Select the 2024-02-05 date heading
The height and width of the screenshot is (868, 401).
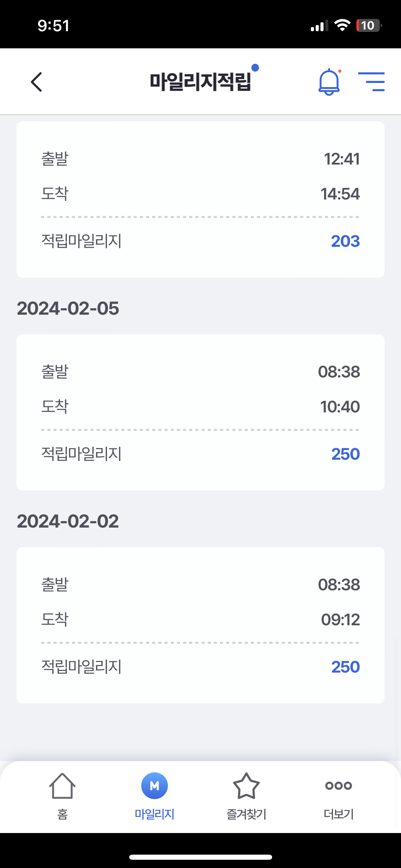tap(68, 308)
